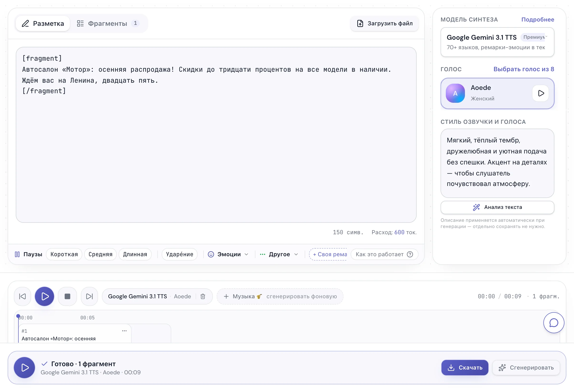Image resolution: width=574 pixels, height=392 pixels.
Task: Add a custom remark with Своя рема
Action: click(x=328, y=254)
